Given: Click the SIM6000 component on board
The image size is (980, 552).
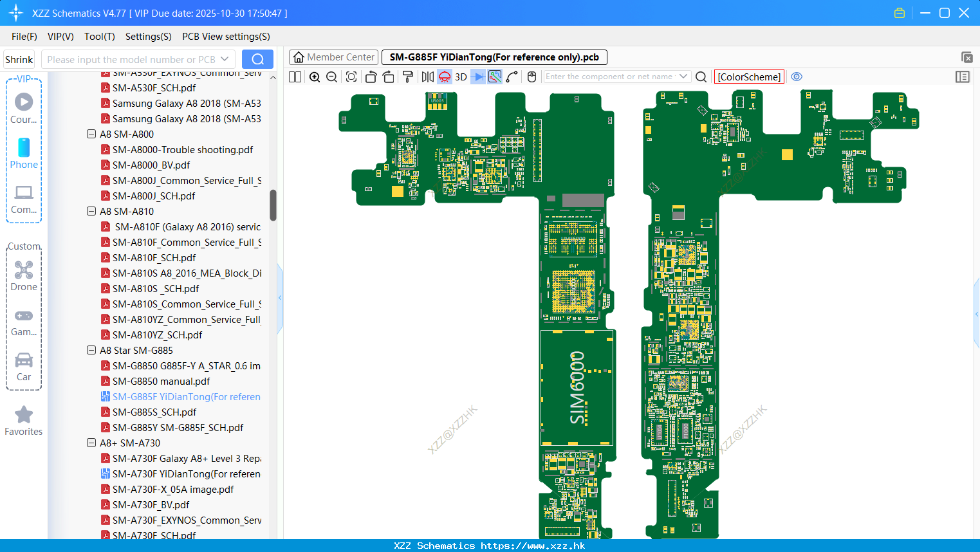Looking at the screenshot, I should 577,388.
